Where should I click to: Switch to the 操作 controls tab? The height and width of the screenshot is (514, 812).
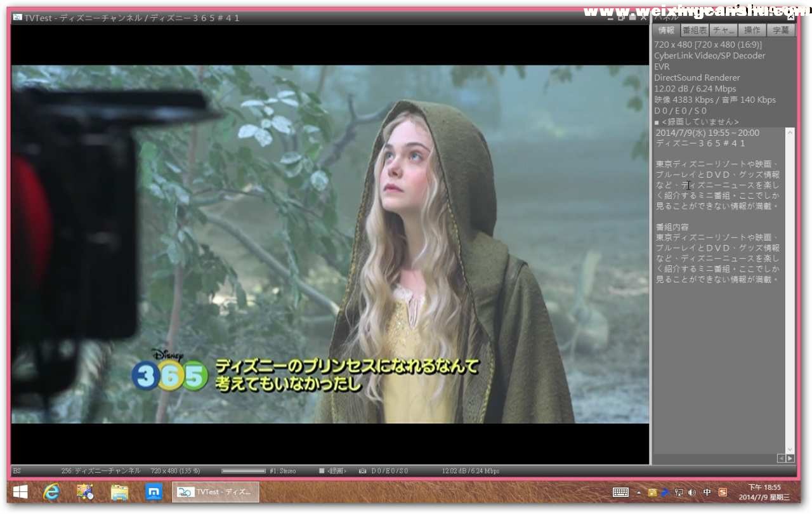pos(752,30)
